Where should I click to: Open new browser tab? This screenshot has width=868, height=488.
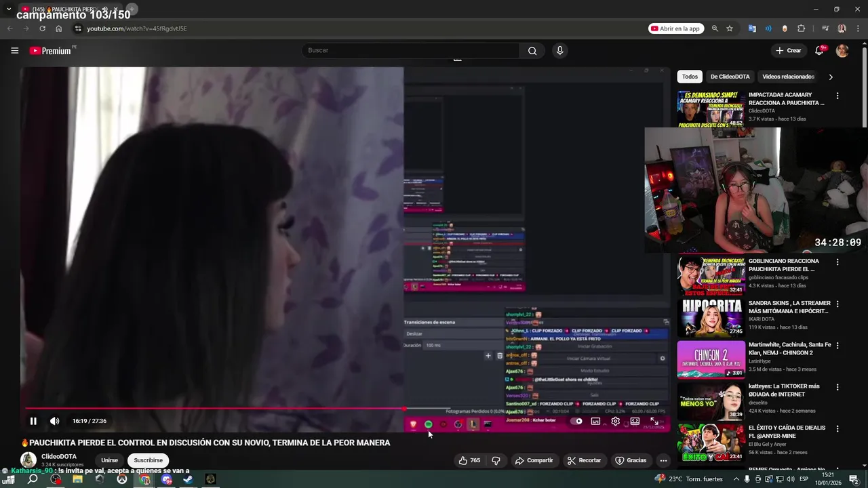[132, 9]
